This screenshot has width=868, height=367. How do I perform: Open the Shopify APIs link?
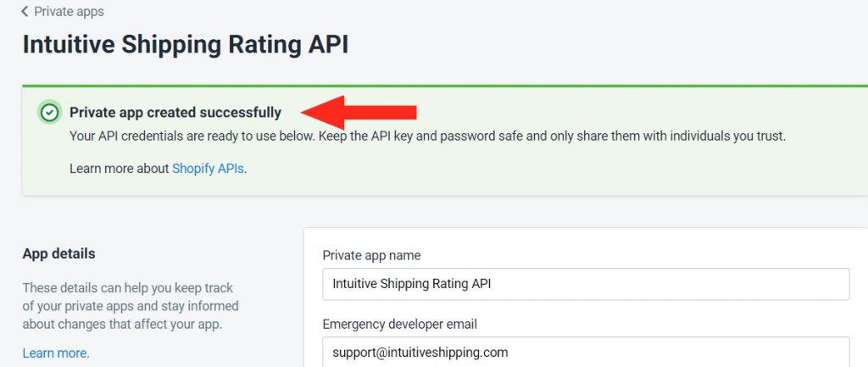[208, 169]
